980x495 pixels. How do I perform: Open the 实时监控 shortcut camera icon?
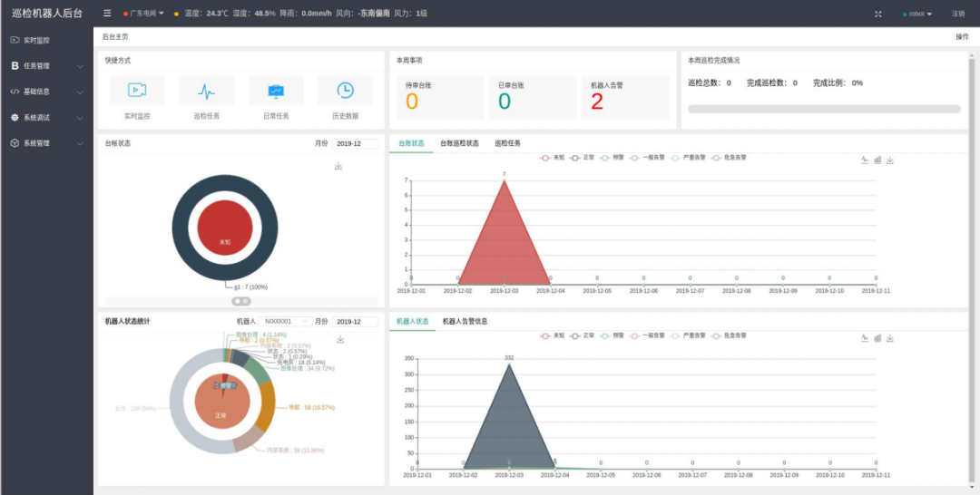(x=137, y=91)
